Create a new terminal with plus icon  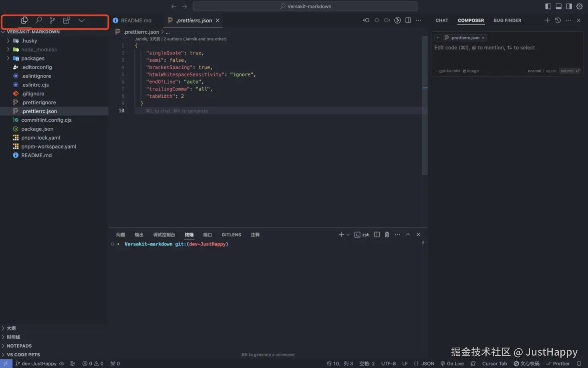coord(341,235)
